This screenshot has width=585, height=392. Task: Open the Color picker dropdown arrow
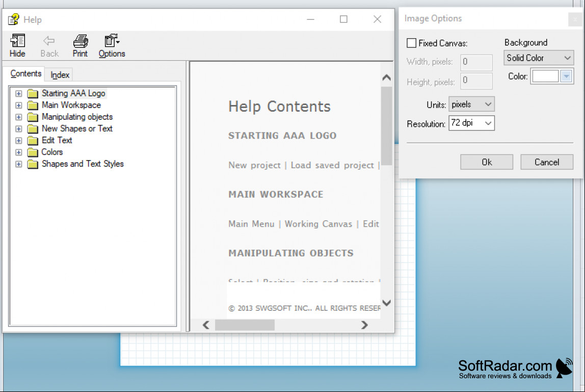coord(566,76)
